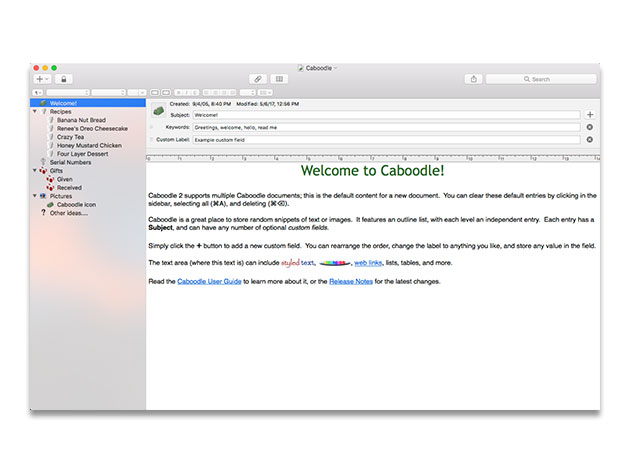The height and width of the screenshot is (473, 630).
Task: Open the Caboodle User Guide link
Action: click(x=209, y=281)
